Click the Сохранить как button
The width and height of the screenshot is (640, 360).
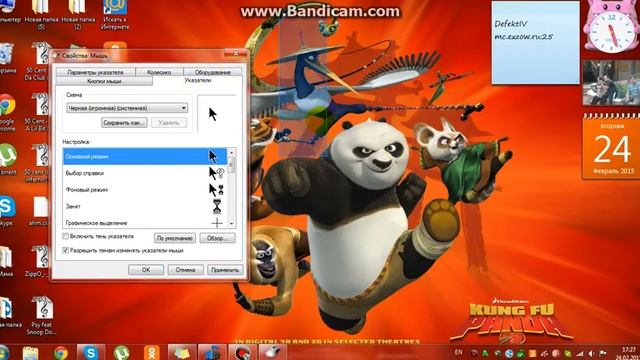pos(124,122)
